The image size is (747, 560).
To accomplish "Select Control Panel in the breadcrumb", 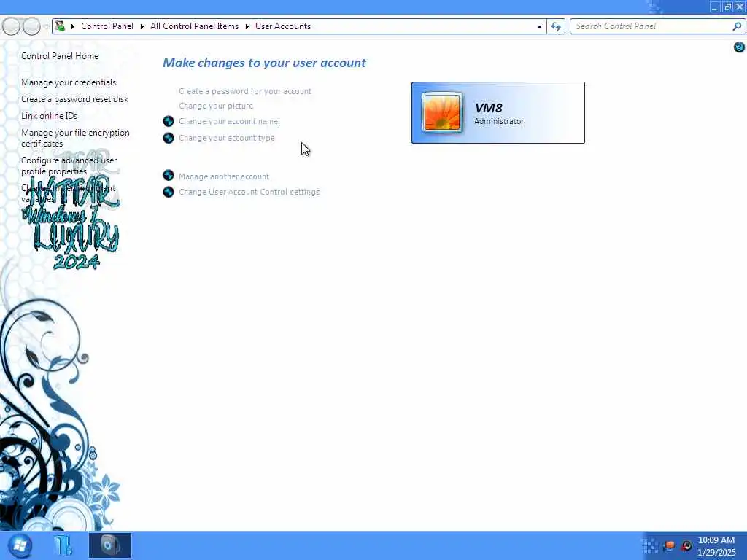I will pos(107,26).
